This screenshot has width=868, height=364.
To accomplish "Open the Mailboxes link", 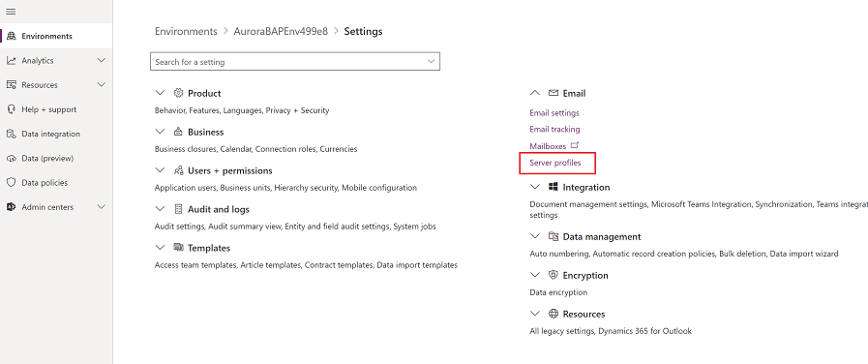I will tap(548, 146).
